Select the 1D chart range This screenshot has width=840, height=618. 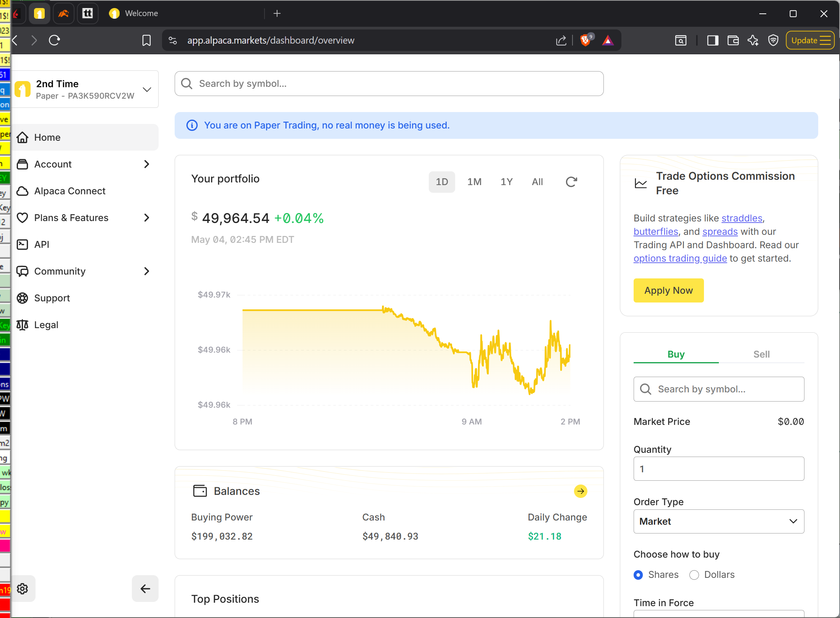(x=442, y=182)
